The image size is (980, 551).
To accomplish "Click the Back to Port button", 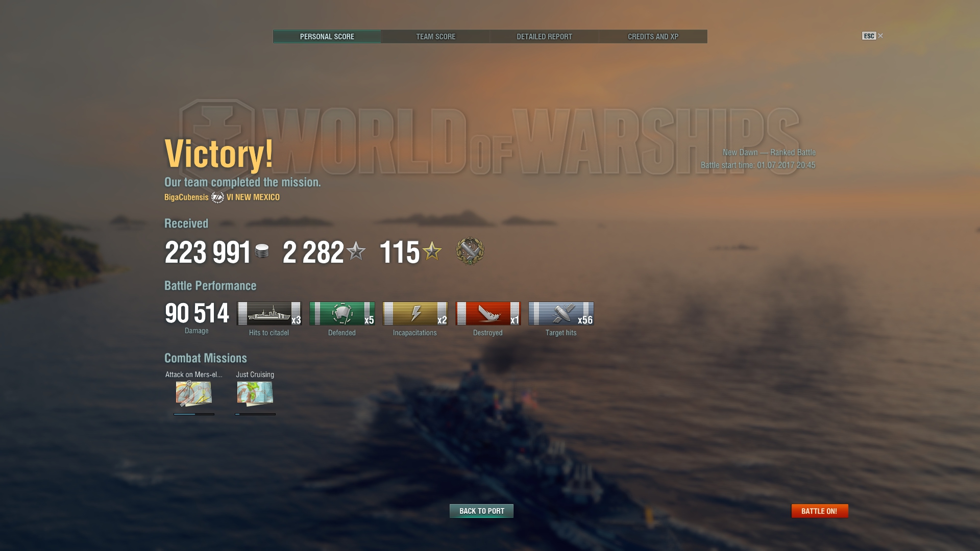I will [481, 511].
